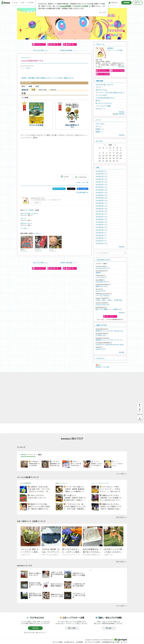This screenshot has width=144, height=644.
Task: Select the 昨日 ranking tab
Action: tap(23, 86)
